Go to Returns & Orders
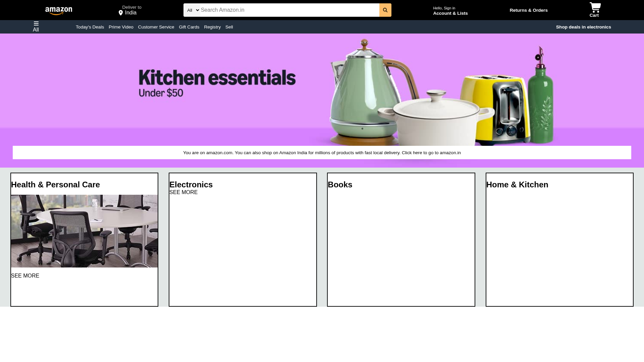Image resolution: width=644 pixels, height=362 pixels. (528, 10)
